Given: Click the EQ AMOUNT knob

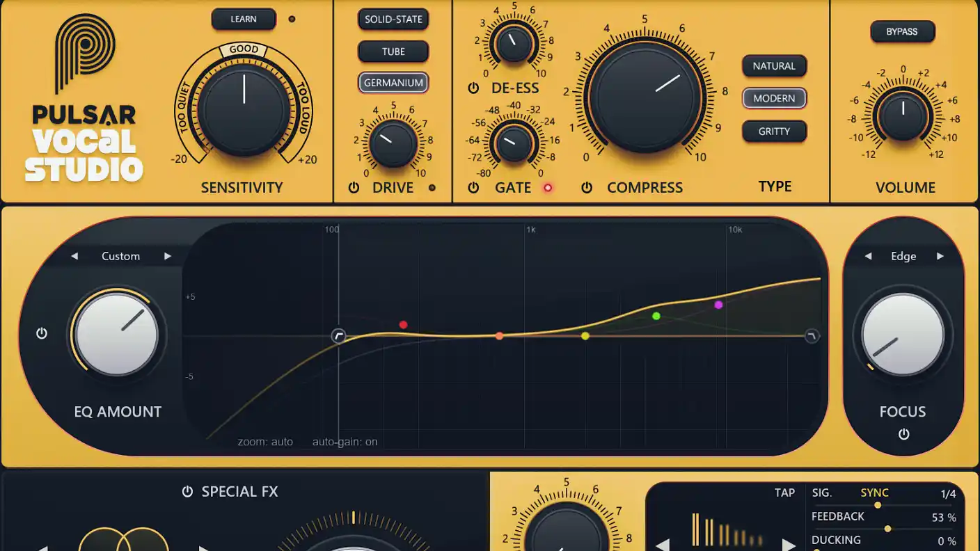Looking at the screenshot, I should click(117, 333).
